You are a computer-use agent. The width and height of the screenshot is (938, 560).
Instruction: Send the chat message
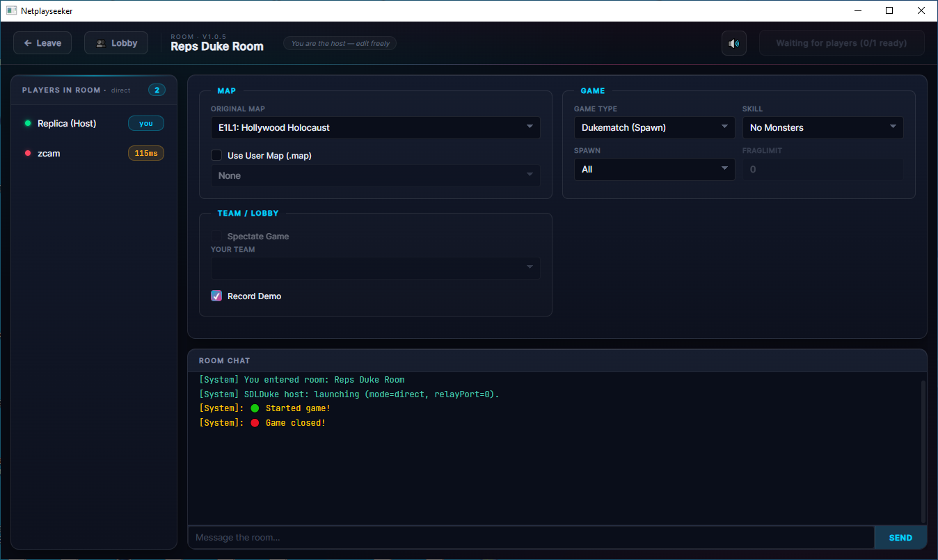click(900, 538)
